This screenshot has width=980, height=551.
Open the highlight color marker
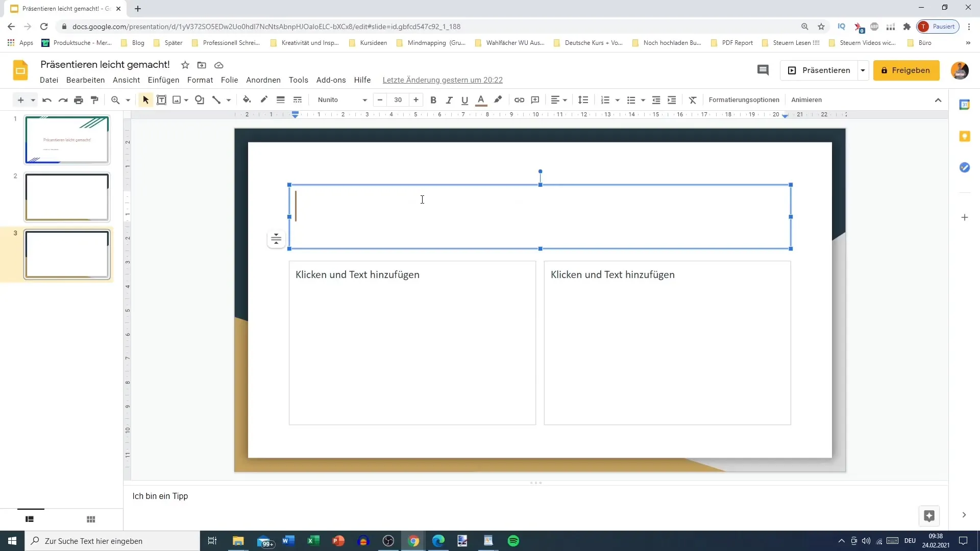click(498, 100)
